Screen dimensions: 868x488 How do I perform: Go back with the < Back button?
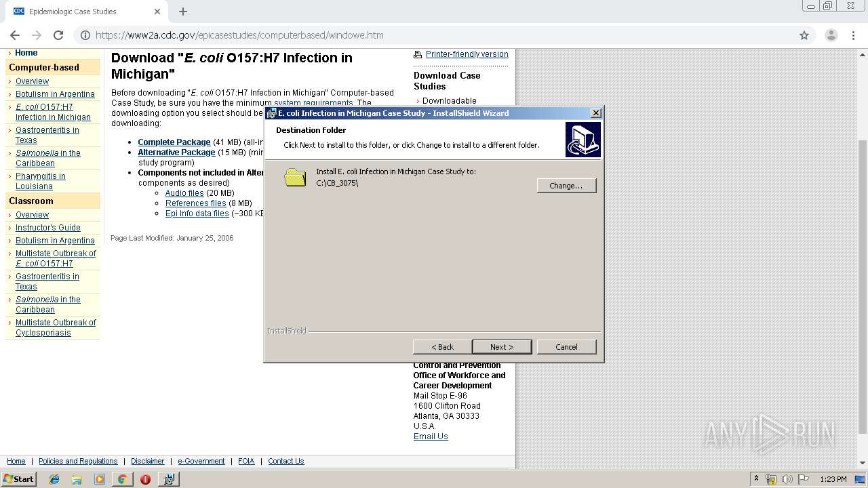(x=442, y=347)
